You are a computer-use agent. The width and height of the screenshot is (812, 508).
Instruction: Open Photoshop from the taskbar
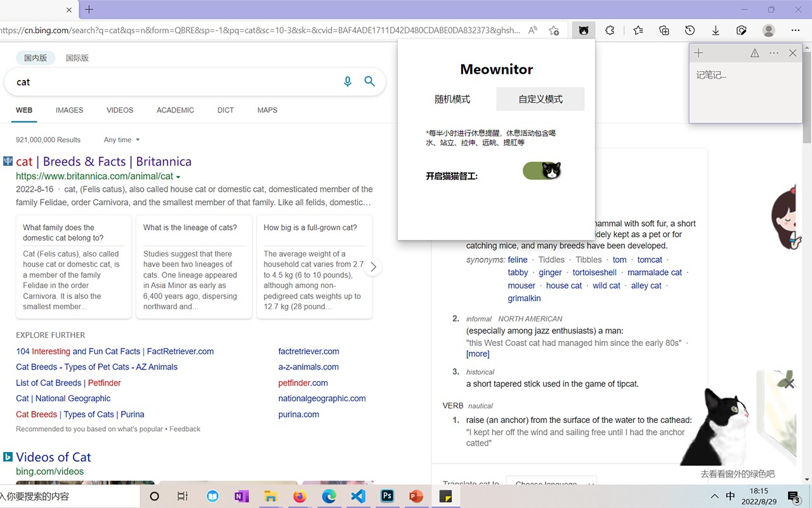point(387,497)
